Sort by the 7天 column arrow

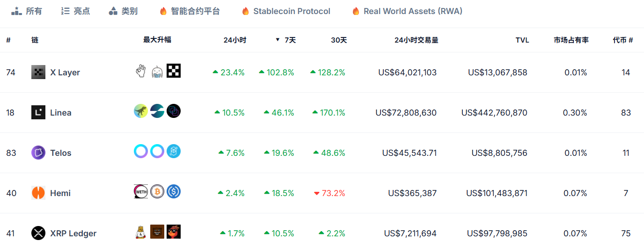point(278,40)
